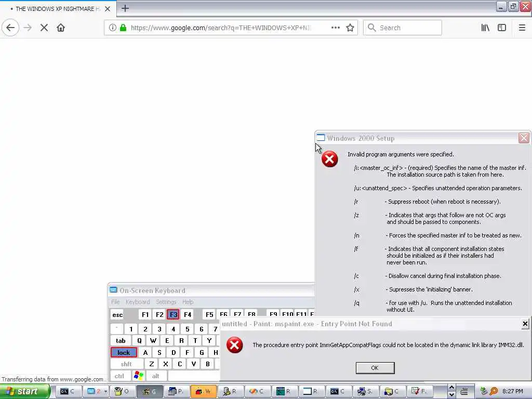Switch to first command prompt taskbar button
The width and height of the screenshot is (532, 399).
[68, 392]
